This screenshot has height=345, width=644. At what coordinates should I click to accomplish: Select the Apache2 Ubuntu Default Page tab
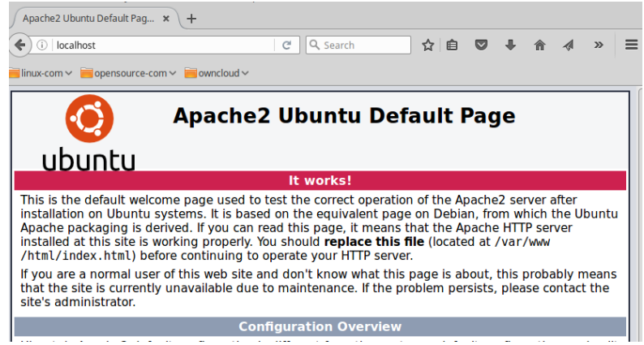pyautogui.click(x=96, y=19)
